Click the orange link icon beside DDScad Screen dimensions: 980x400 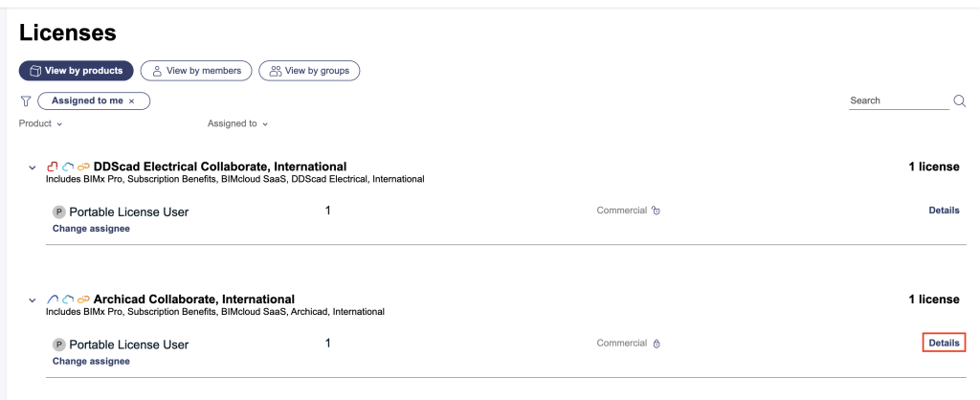[83, 167]
